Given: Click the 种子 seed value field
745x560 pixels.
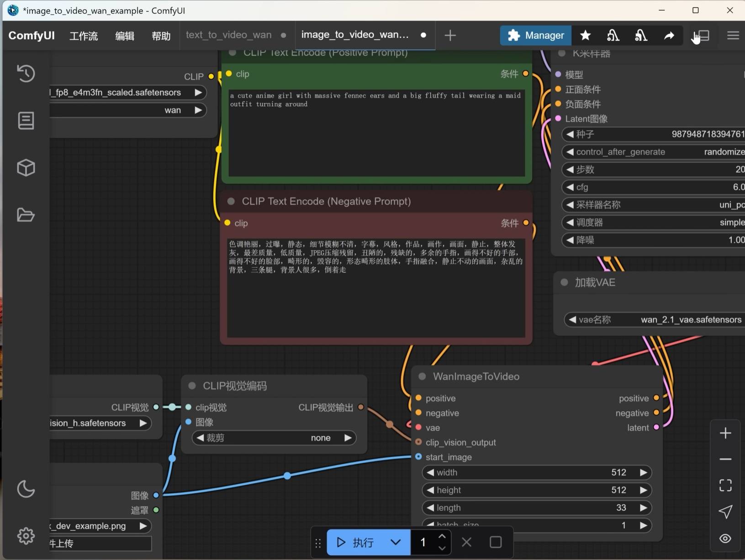Looking at the screenshot, I should point(654,134).
